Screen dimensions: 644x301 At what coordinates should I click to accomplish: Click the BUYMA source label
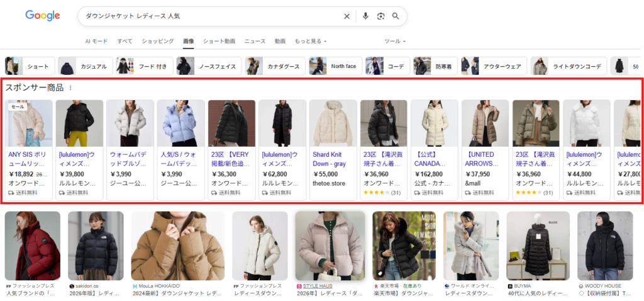pyautogui.click(x=523, y=286)
